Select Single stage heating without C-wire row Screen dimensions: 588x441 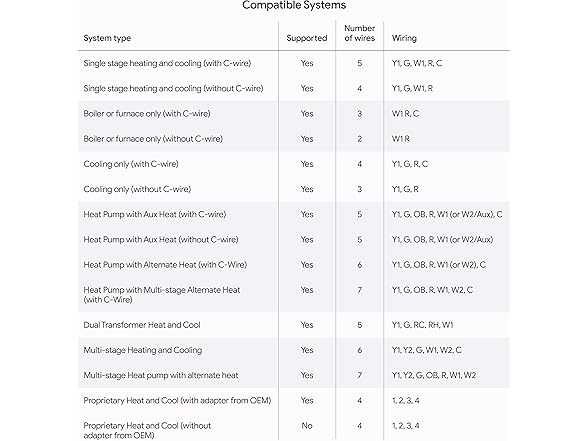tap(294, 88)
